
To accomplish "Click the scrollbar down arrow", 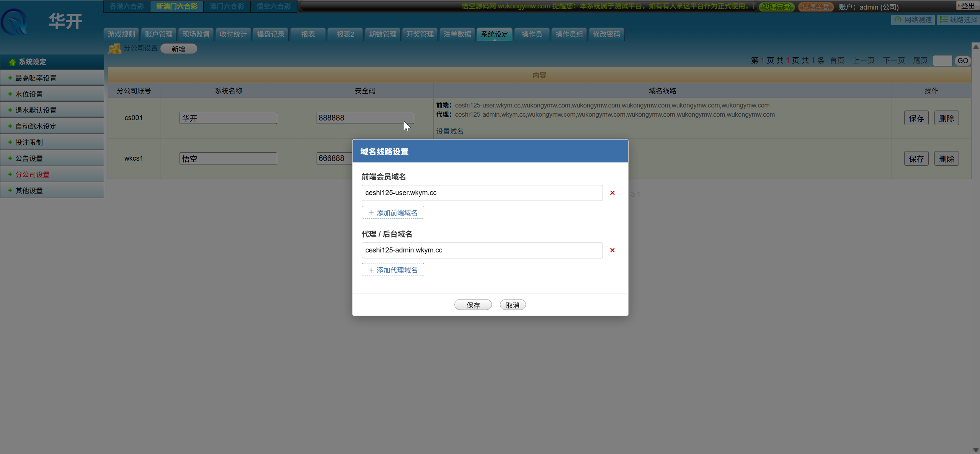I will 976,450.
